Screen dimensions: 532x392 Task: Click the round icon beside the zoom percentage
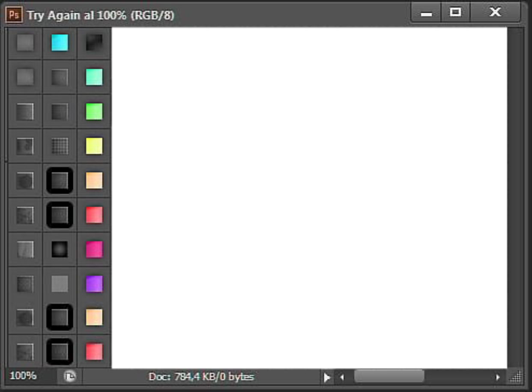pos(69,377)
